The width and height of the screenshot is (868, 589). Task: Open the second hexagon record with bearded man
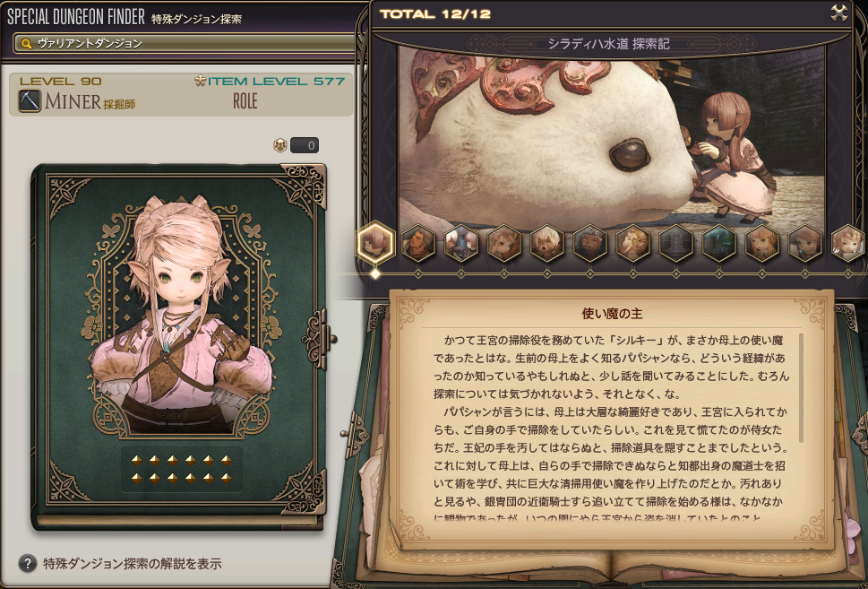tap(418, 243)
